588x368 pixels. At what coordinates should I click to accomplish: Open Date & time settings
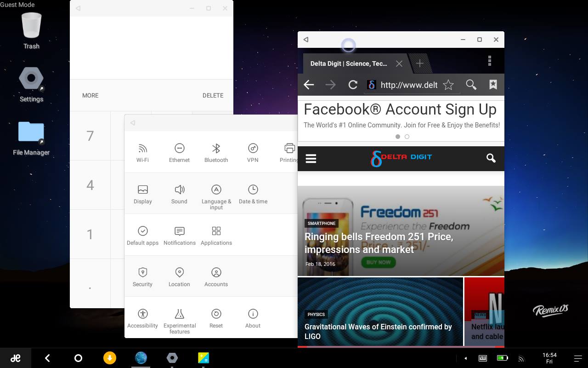(x=253, y=195)
